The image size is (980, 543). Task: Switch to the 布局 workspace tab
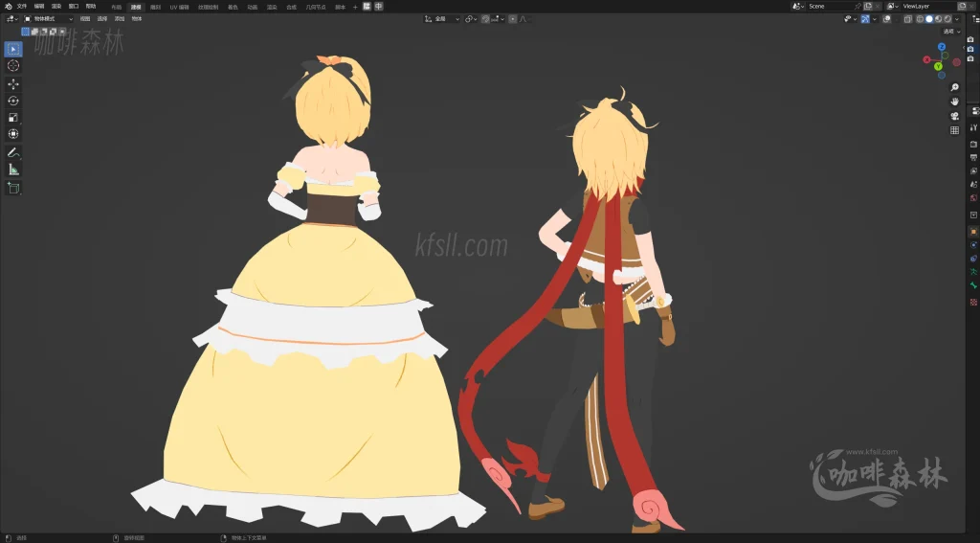click(x=117, y=7)
